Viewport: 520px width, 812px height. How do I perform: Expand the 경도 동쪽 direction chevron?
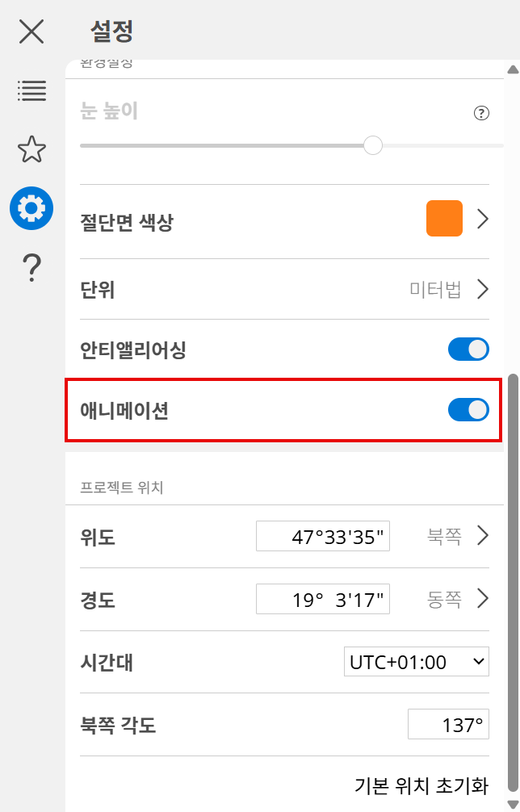pyautogui.click(x=483, y=599)
